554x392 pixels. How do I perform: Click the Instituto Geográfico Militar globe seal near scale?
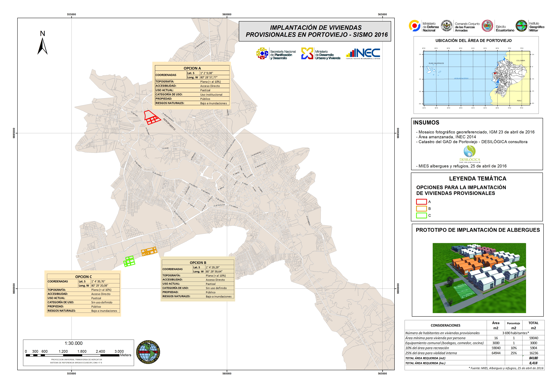148,352
